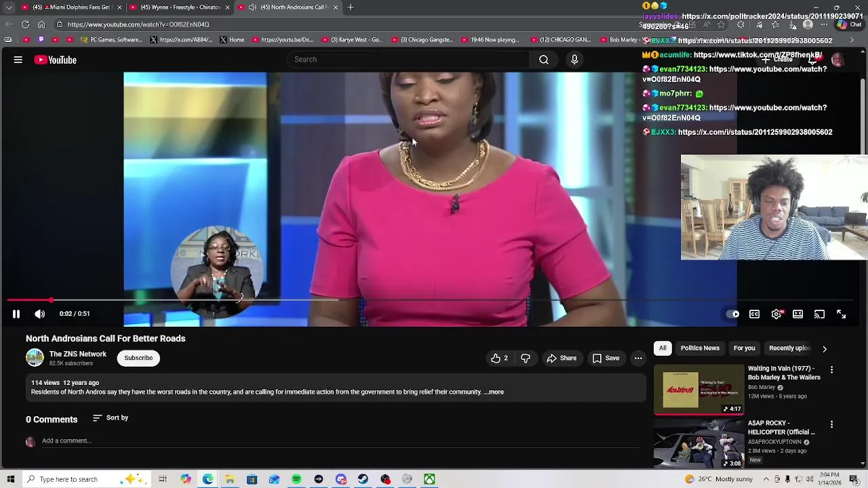
Task: Open the YouTube guide hamburger menu
Action: tap(18, 60)
